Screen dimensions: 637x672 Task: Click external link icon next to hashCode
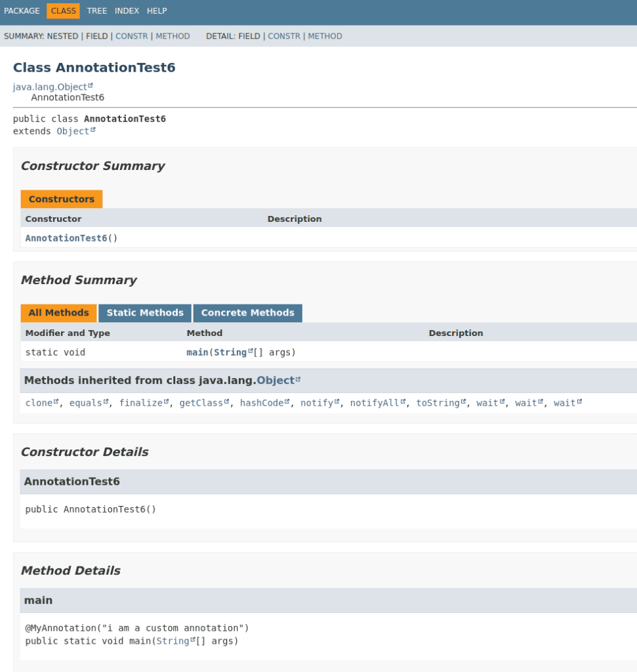[287, 401]
